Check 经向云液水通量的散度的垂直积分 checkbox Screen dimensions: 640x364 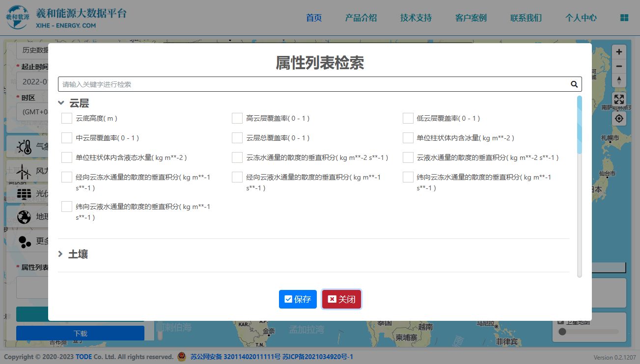237,177
